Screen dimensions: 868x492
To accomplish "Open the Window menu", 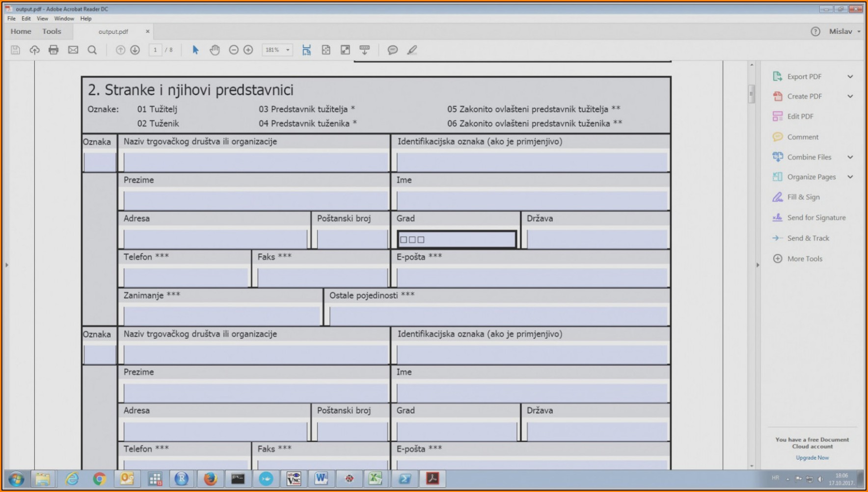I will 64,19.
